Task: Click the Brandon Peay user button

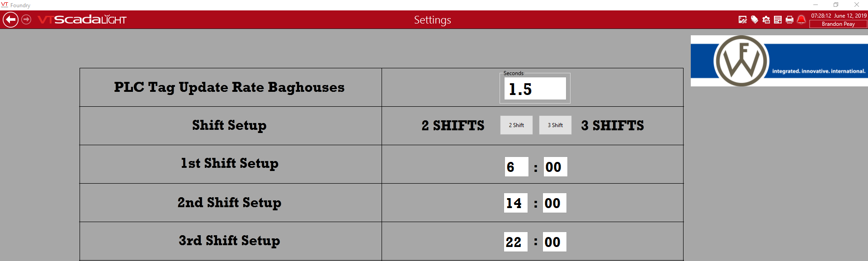Action: click(838, 24)
